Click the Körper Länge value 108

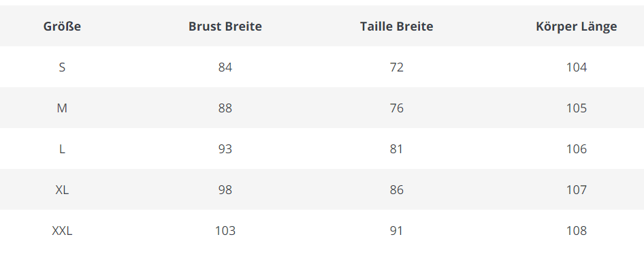click(576, 231)
